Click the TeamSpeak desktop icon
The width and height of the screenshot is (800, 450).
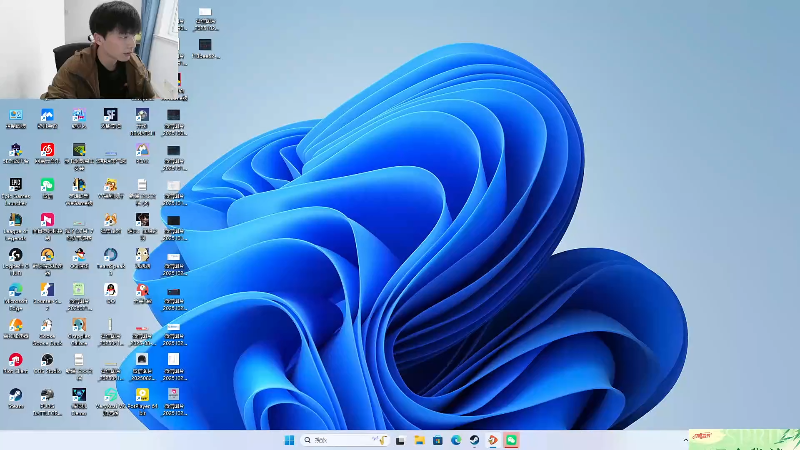(x=110, y=256)
